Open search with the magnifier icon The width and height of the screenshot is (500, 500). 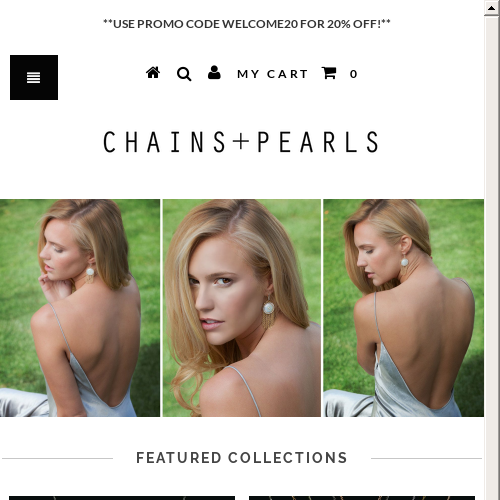(184, 74)
